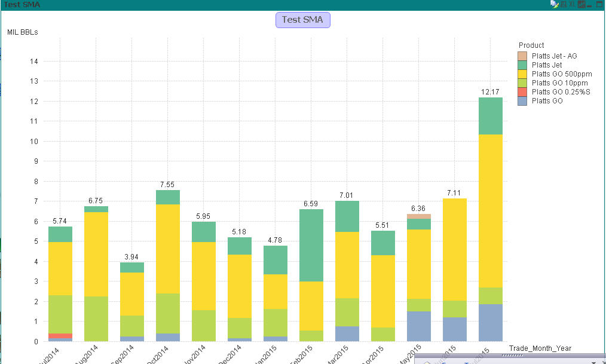Click the 5.51 data label
The height and width of the screenshot is (364, 606).
pyautogui.click(x=382, y=225)
